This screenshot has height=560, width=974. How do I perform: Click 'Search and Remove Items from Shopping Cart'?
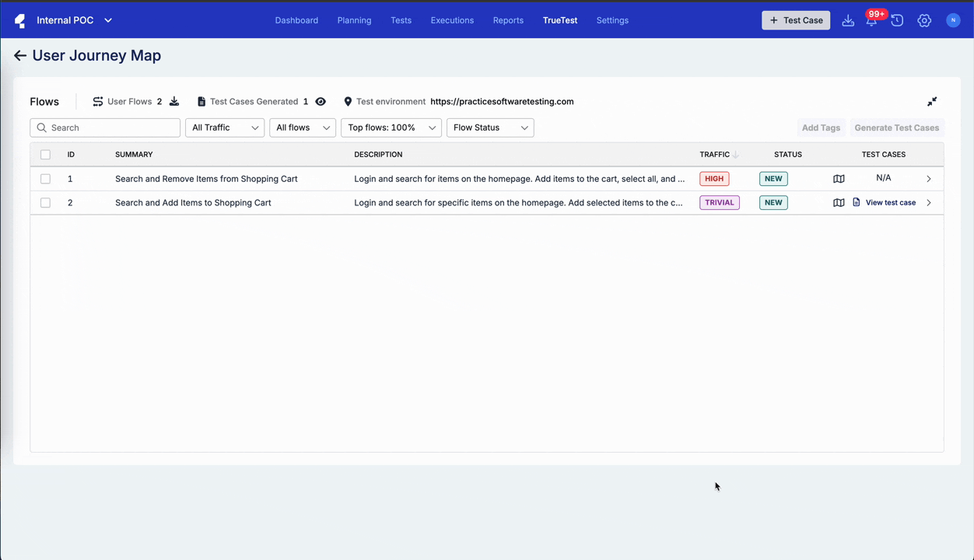(x=206, y=179)
